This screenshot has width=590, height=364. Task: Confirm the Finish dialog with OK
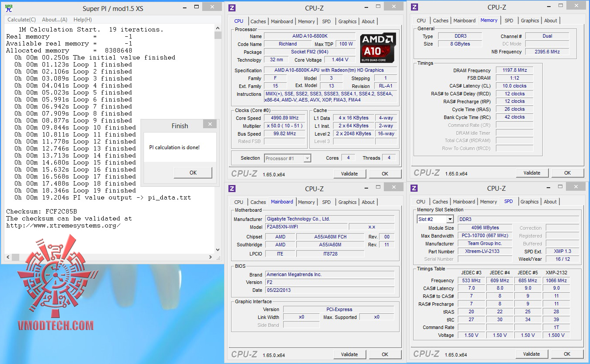193,172
